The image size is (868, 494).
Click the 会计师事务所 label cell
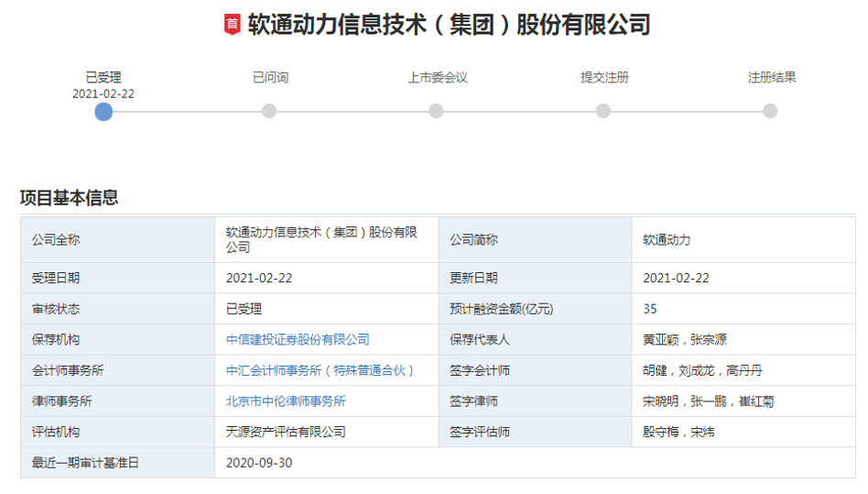pyautogui.click(x=118, y=370)
